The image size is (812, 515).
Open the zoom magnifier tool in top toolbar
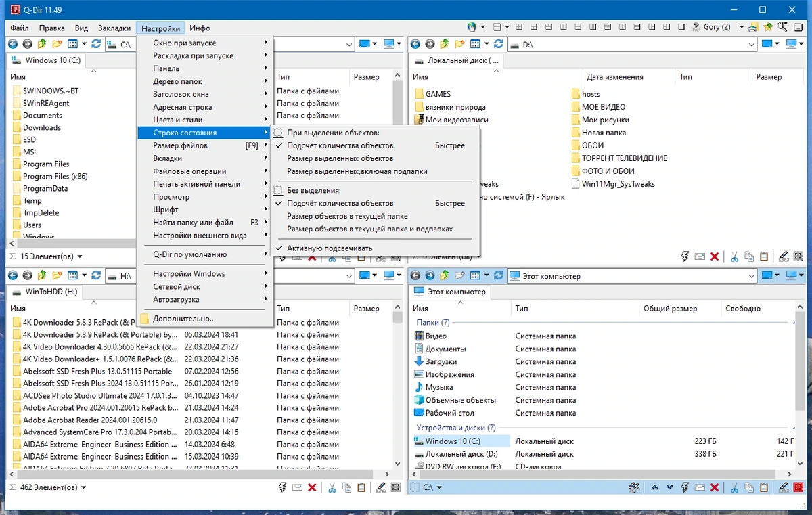pos(783,27)
